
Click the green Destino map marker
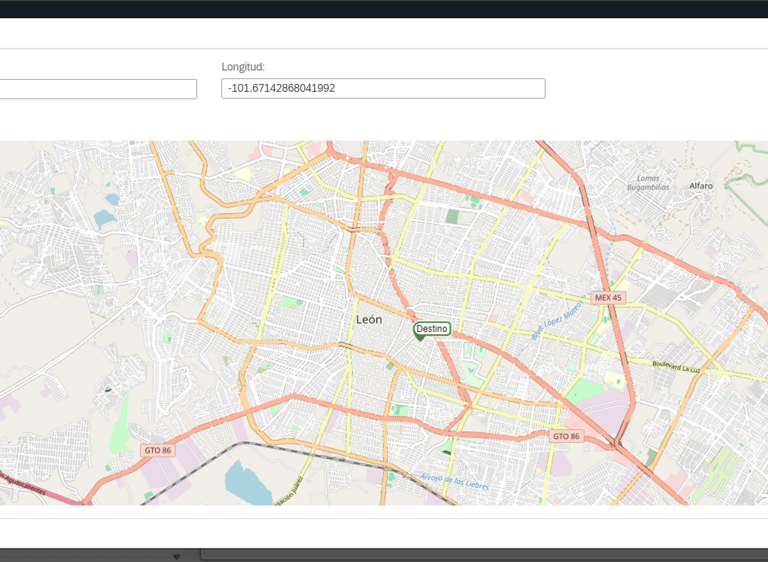[x=432, y=329]
